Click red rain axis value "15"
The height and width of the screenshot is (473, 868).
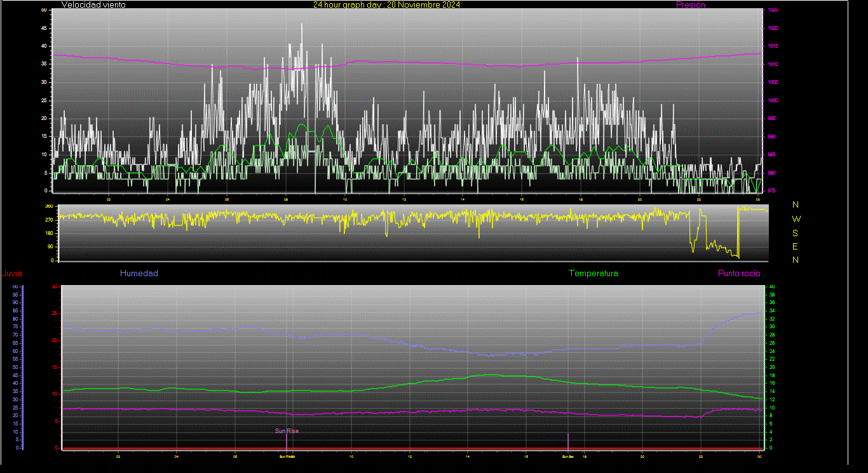tap(54, 367)
